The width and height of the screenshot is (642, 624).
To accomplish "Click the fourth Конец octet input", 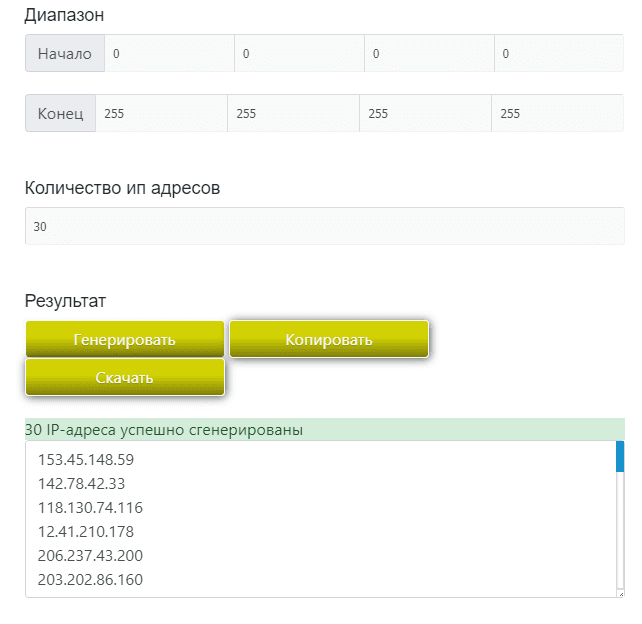I will (x=557, y=114).
